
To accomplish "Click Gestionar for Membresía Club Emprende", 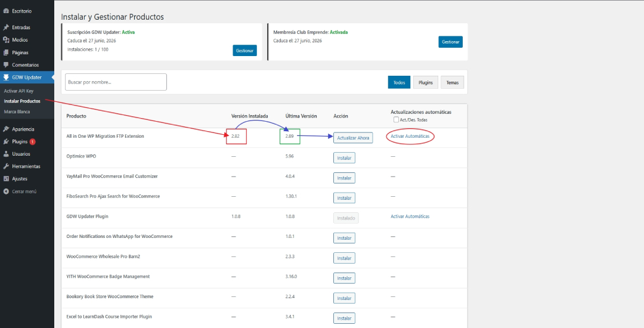I will click(451, 42).
